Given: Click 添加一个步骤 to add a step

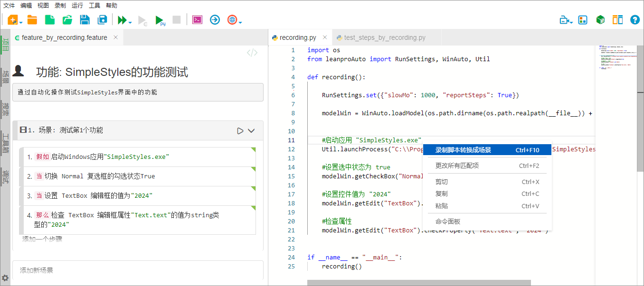Looking at the screenshot, I should [42, 239].
